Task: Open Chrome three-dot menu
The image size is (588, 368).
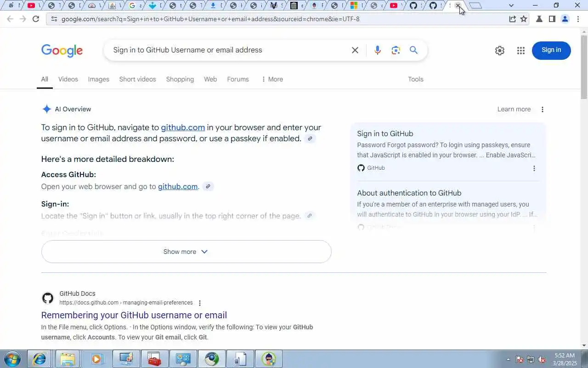Action: coord(578,19)
